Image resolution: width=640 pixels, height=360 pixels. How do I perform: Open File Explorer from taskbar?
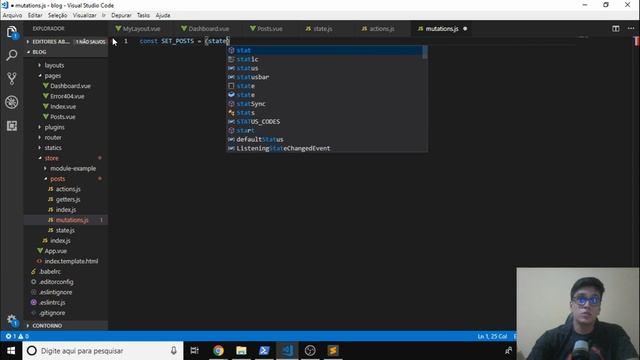click(x=241, y=351)
